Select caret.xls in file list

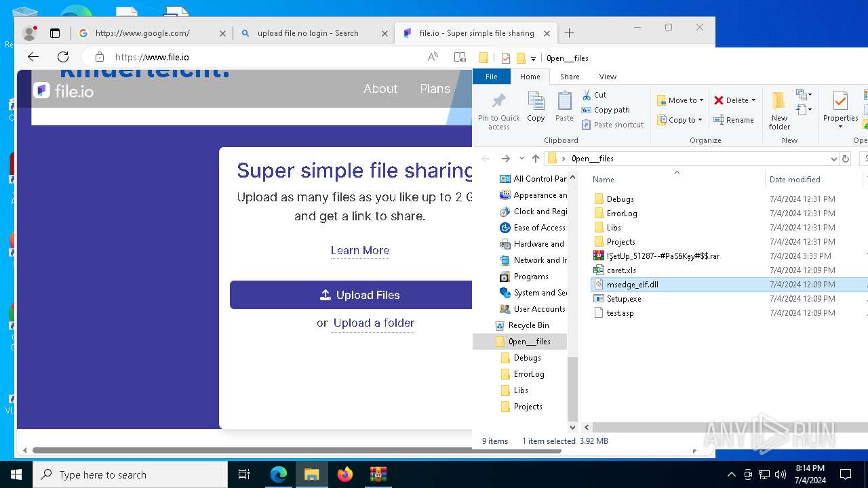click(x=621, y=270)
